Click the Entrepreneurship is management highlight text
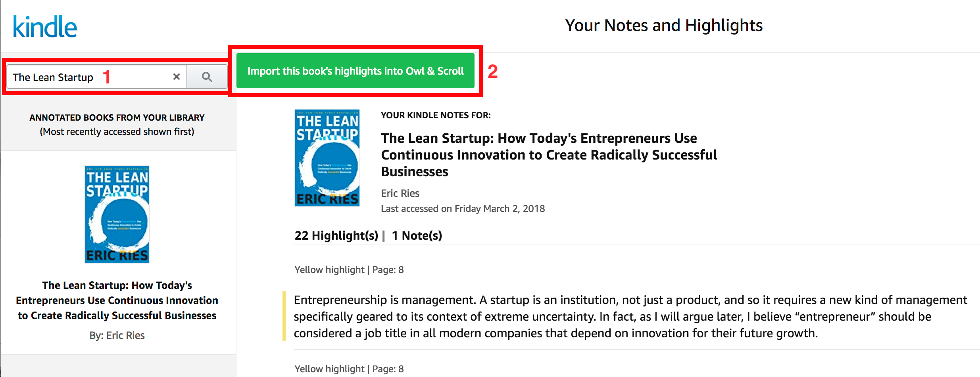This screenshot has height=377, width=980. [x=630, y=316]
